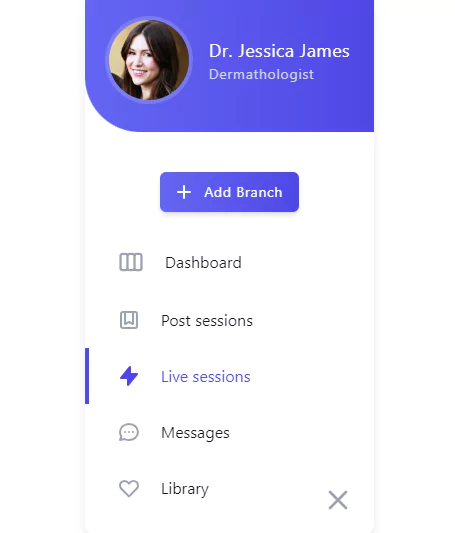Click the plus icon on Add Branch
455x533 pixels.
184,192
